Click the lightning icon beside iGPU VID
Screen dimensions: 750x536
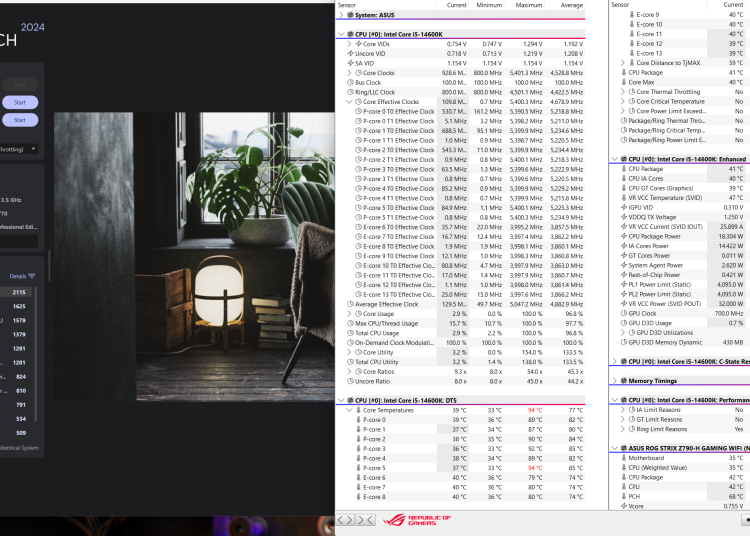(624, 208)
